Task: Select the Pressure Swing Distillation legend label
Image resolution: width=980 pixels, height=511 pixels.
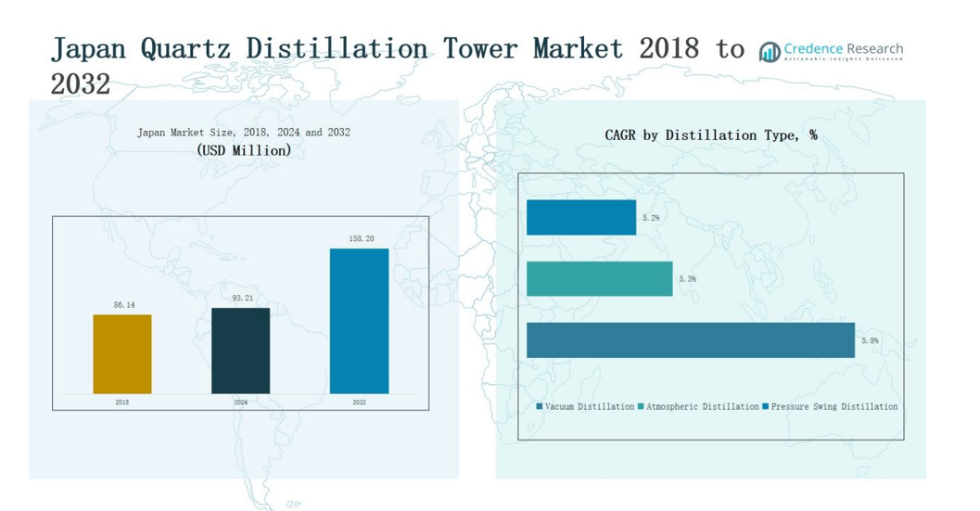Action: 834,407
